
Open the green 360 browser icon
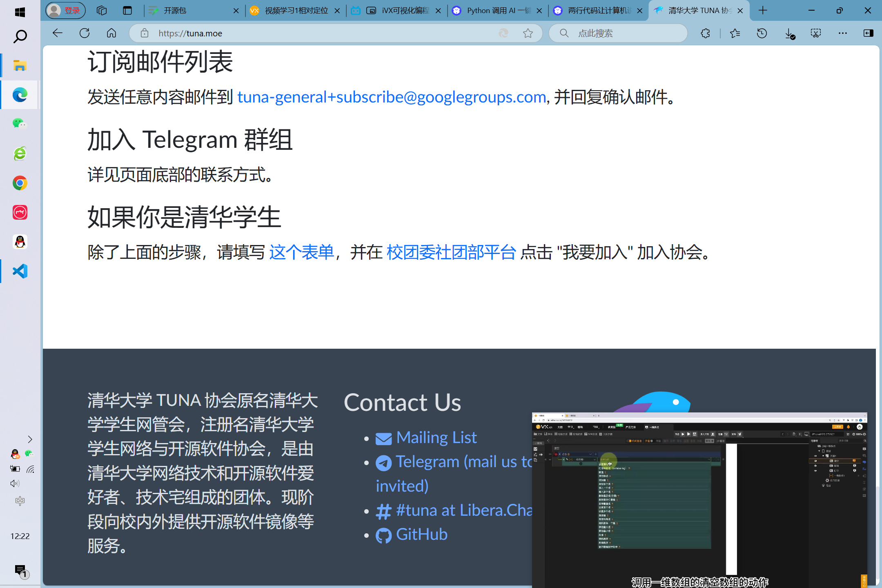20,154
